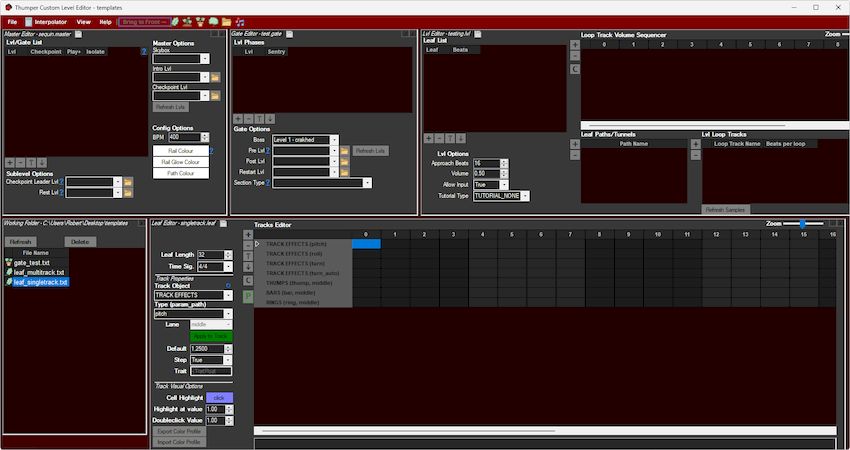Open the Boss Level 1 - crakhed dropdown
Viewport: 850px width, 450px height.
[x=333, y=140]
